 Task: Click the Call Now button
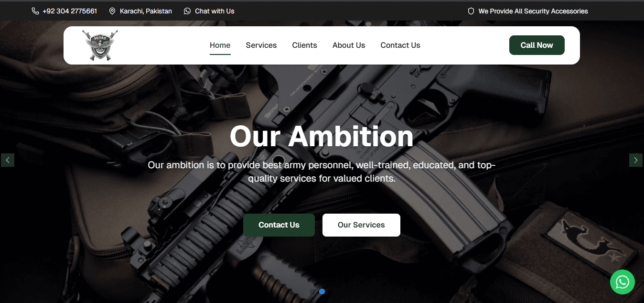click(537, 45)
